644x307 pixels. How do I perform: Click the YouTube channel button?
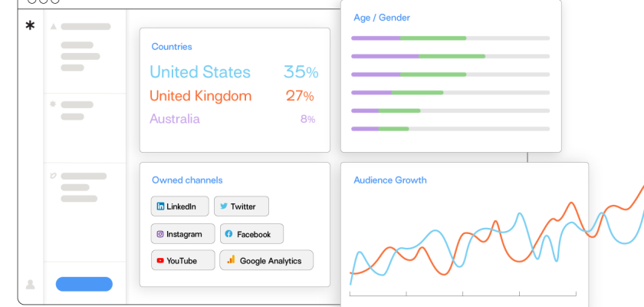[x=180, y=261]
